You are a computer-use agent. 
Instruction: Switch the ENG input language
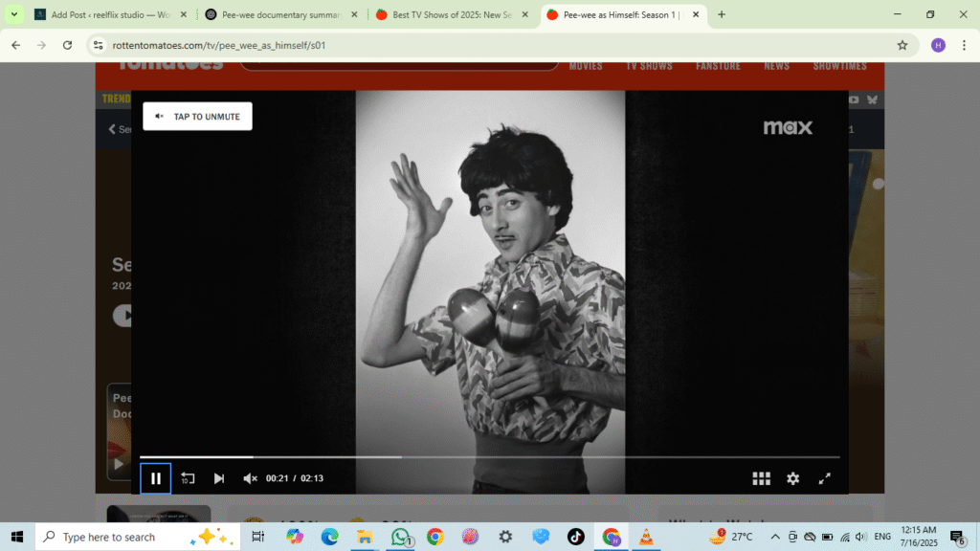click(882, 537)
